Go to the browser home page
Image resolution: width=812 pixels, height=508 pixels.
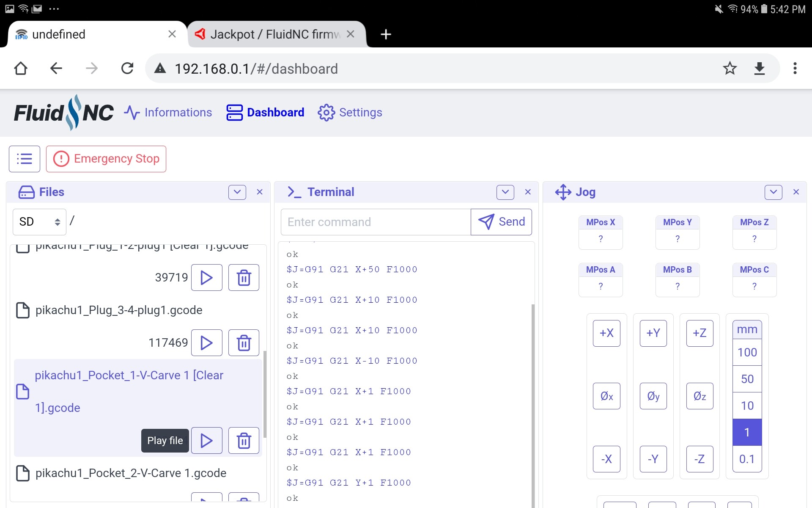21,68
